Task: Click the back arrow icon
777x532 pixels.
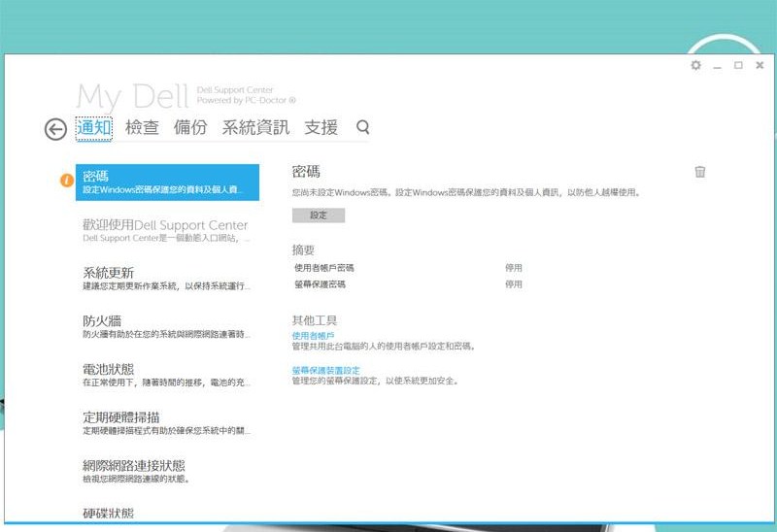Action: pos(56,129)
